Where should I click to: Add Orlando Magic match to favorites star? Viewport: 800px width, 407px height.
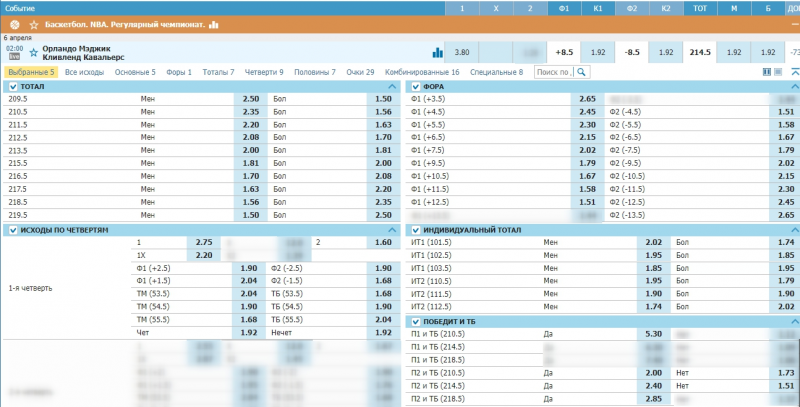click(x=33, y=52)
